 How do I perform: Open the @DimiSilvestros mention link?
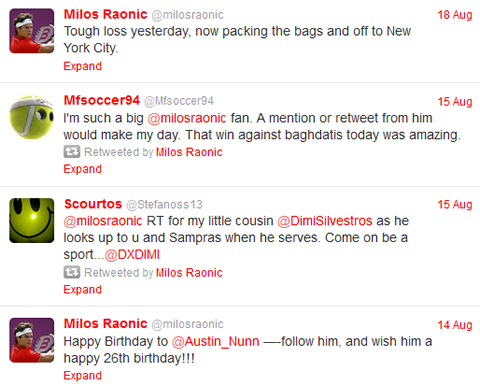point(325,221)
